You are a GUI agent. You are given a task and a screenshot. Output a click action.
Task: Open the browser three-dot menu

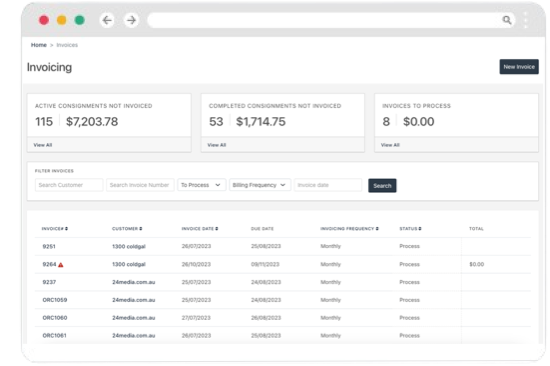pyautogui.click(x=525, y=20)
